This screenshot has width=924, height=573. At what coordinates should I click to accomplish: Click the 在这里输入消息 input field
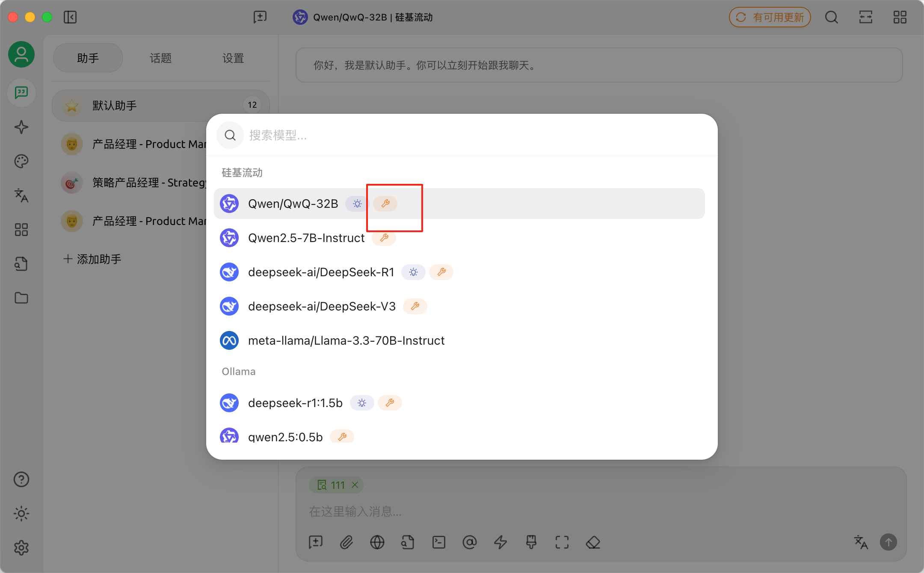601,511
